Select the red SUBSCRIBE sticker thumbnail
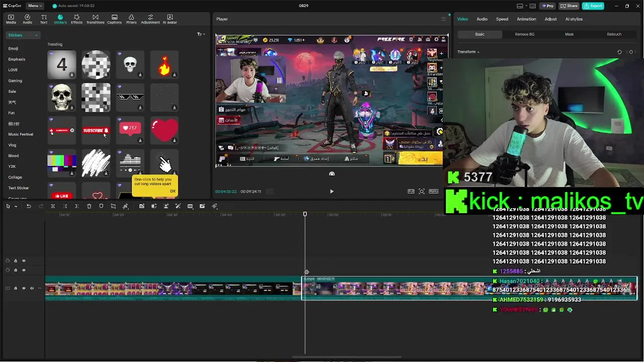644x362 pixels. pos(96,130)
